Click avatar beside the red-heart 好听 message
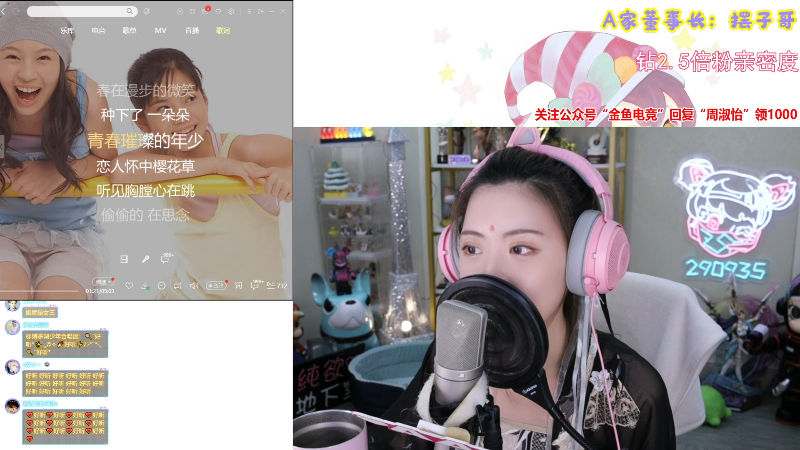This screenshot has height=450, width=800. click(x=12, y=407)
